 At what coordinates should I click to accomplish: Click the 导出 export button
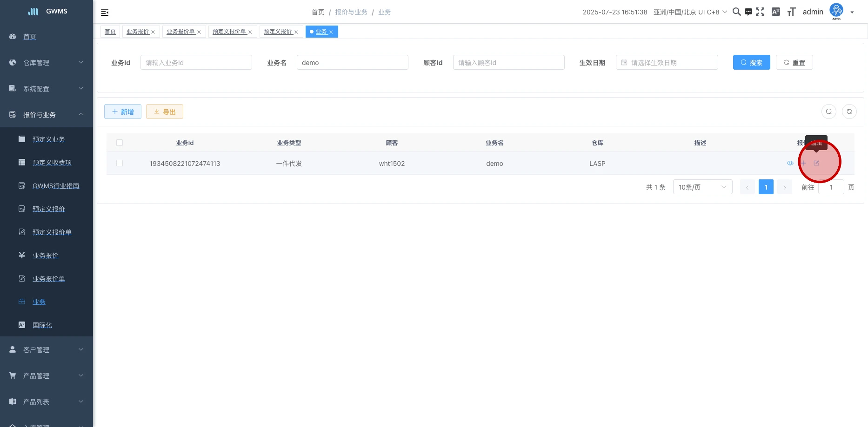tap(165, 112)
